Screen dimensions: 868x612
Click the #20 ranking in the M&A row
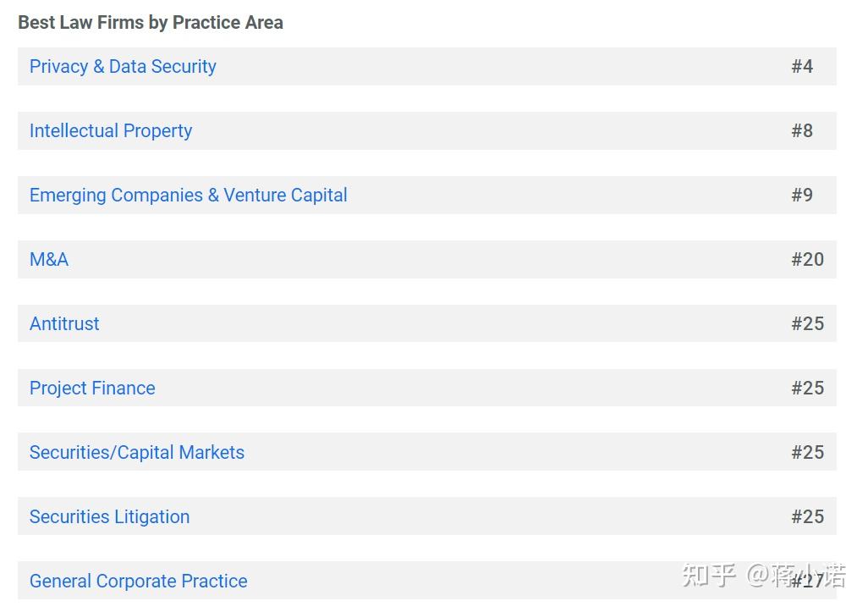[x=807, y=260]
